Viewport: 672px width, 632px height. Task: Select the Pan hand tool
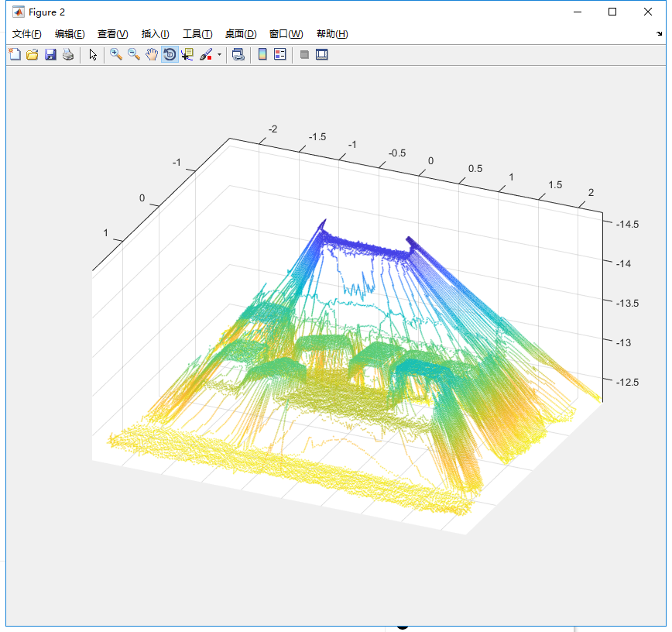click(152, 54)
